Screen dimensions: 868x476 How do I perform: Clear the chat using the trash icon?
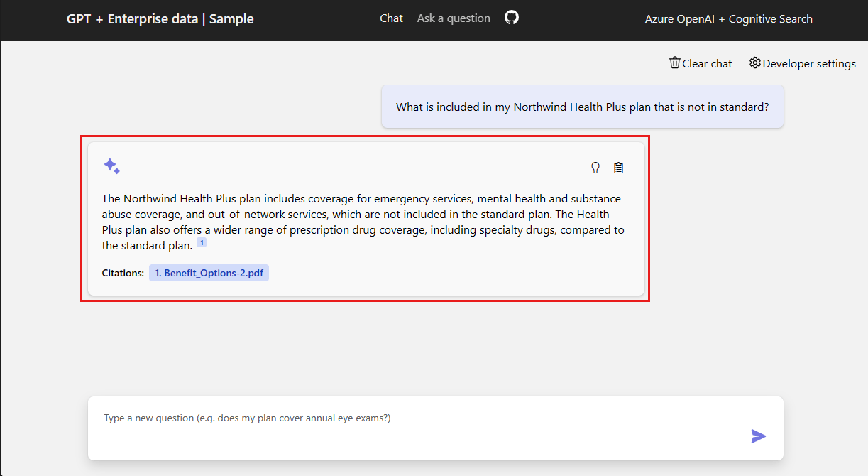coord(674,63)
